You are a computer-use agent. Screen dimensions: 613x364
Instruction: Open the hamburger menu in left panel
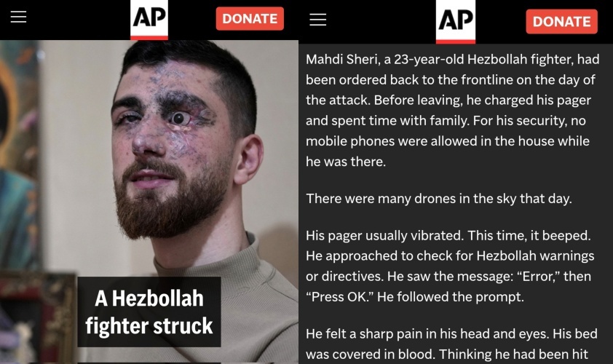(x=18, y=17)
